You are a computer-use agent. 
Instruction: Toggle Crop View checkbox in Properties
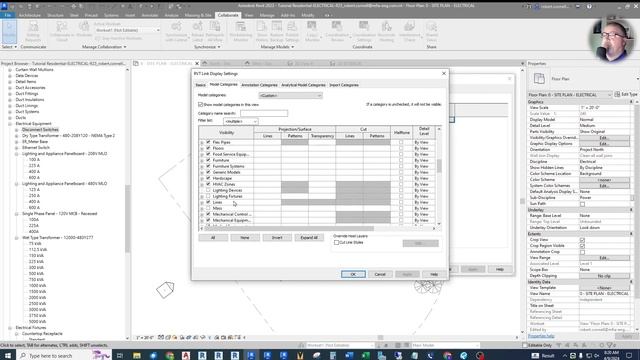(582, 240)
